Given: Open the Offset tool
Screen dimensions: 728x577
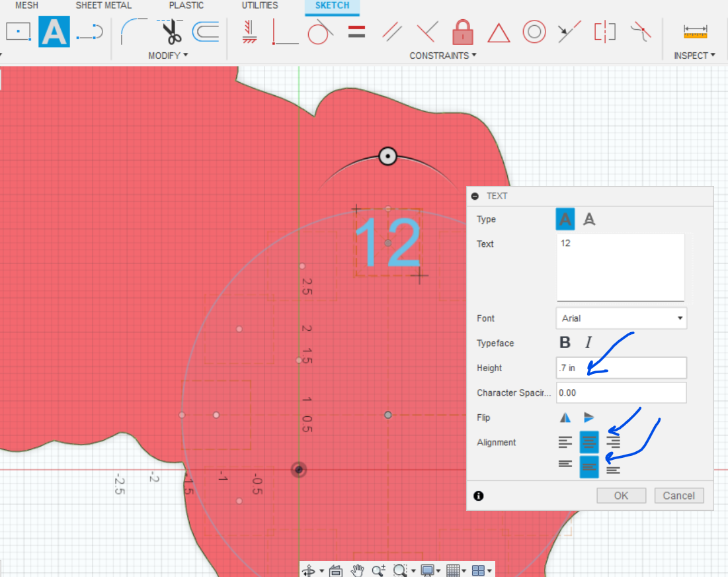Looking at the screenshot, I should coord(205,32).
